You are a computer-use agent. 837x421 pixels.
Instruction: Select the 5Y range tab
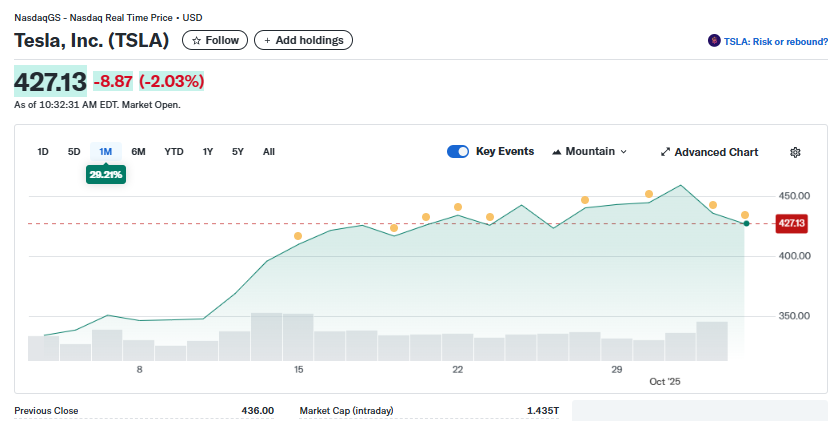click(238, 152)
